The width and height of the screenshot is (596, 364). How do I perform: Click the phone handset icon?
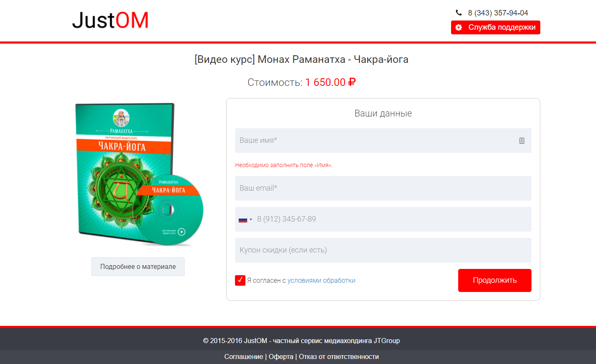(459, 13)
